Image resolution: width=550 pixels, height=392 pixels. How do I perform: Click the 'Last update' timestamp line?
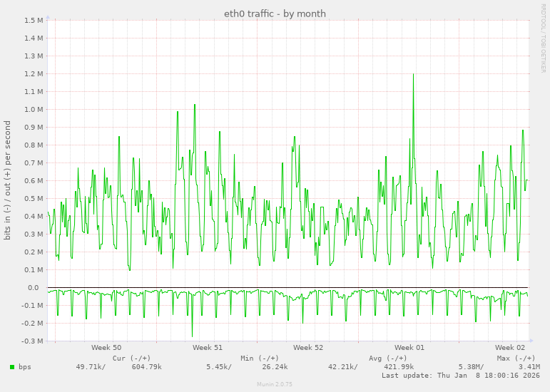[461, 376]
